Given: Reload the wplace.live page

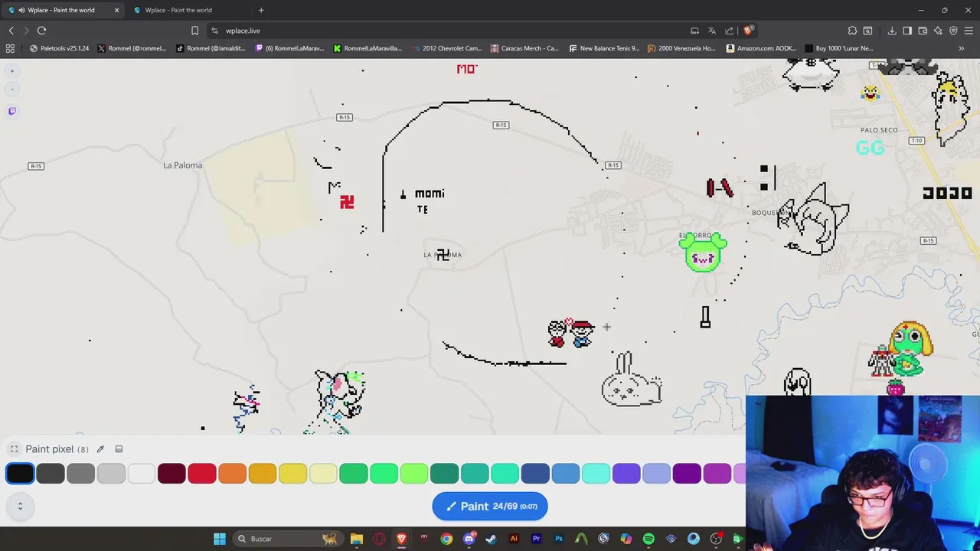Looking at the screenshot, I should (42, 31).
